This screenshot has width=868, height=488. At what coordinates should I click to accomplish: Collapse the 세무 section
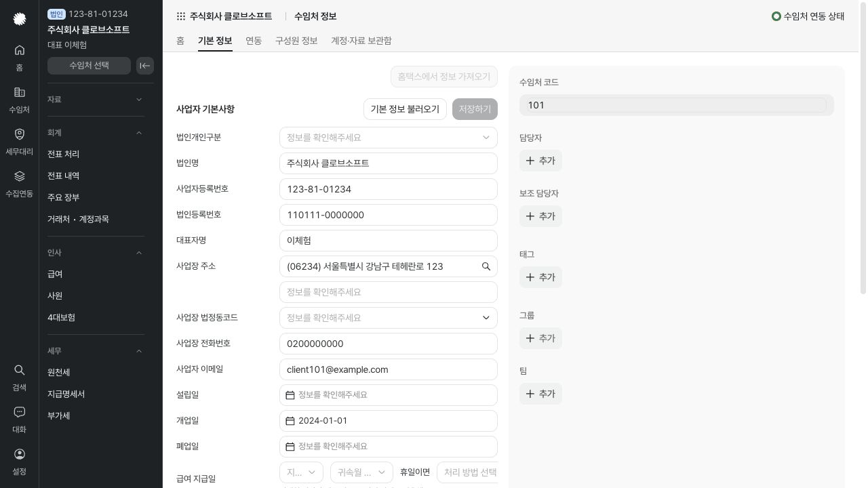coord(96,351)
